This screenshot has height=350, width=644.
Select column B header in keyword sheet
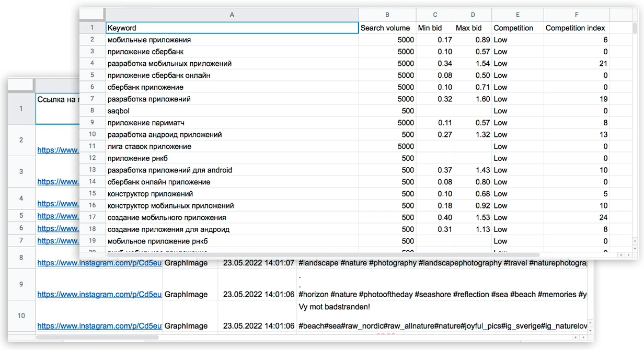pos(387,15)
